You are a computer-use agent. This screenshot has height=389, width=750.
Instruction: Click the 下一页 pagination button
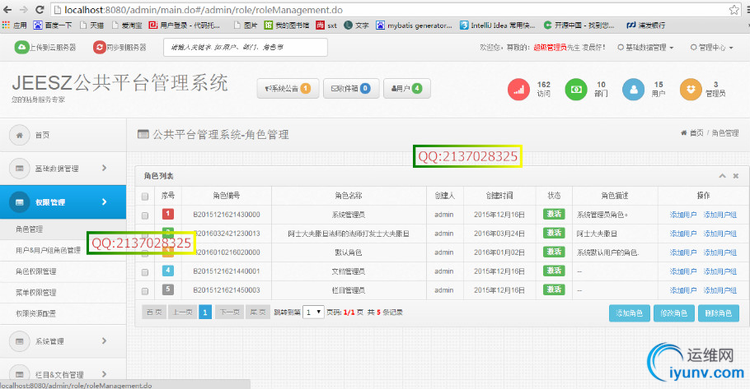coord(230,312)
